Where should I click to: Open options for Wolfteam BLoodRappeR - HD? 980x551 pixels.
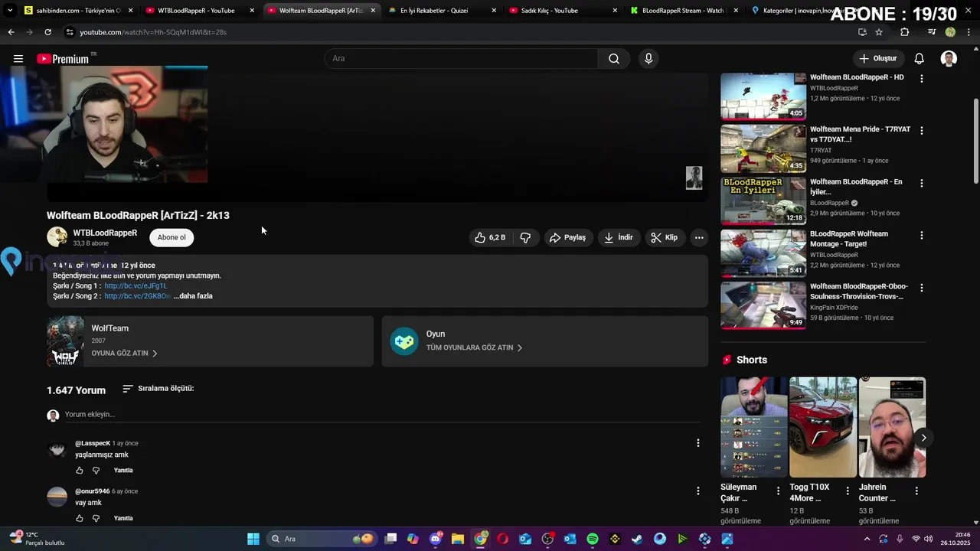click(x=921, y=79)
